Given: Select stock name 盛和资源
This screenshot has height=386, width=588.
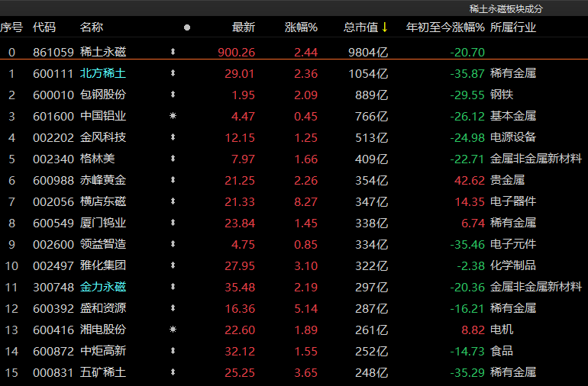Looking at the screenshot, I should pyautogui.click(x=103, y=308).
